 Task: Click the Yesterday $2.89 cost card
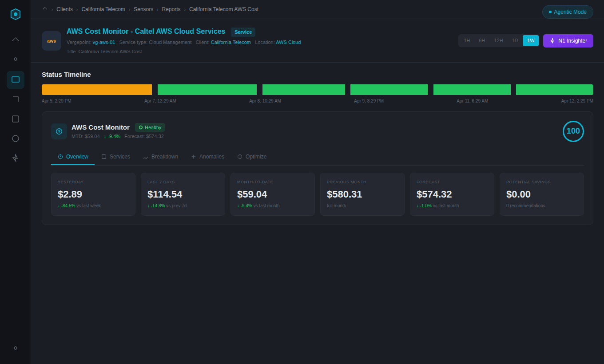click(93, 194)
